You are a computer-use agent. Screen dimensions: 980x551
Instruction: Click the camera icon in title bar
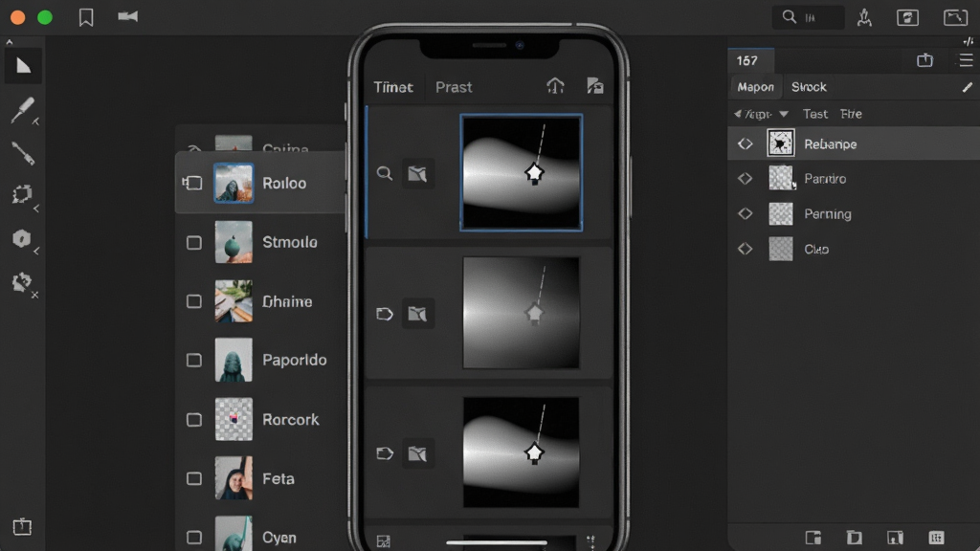coord(127,16)
